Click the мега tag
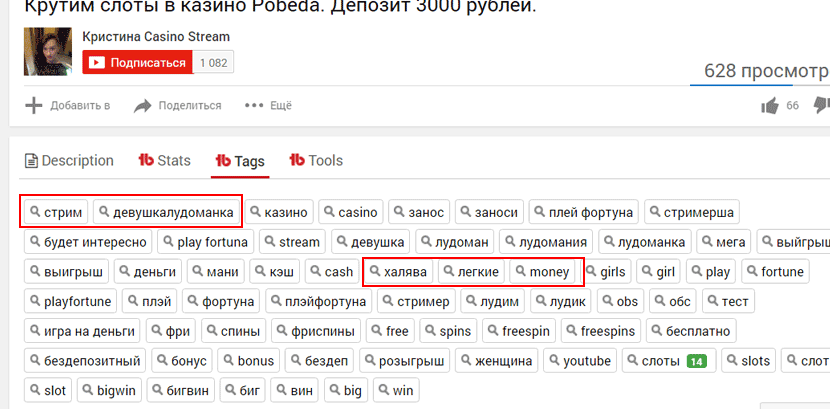The image size is (830, 409). (724, 242)
